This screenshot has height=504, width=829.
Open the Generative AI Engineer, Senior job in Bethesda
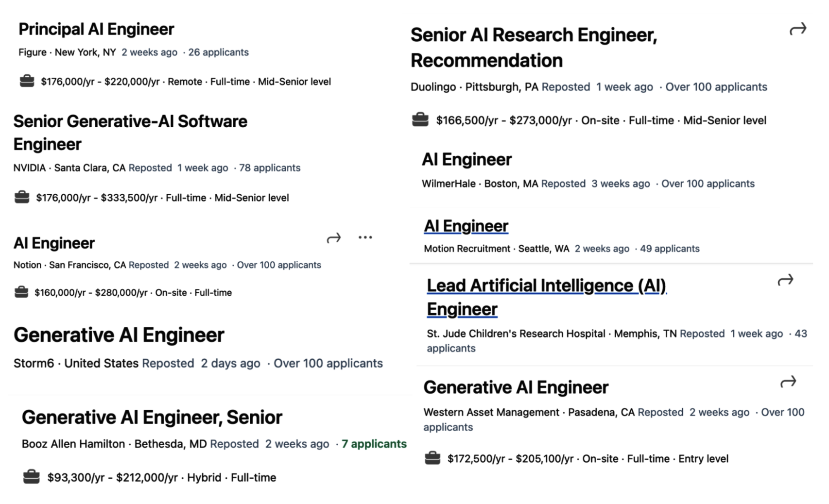coord(152,417)
